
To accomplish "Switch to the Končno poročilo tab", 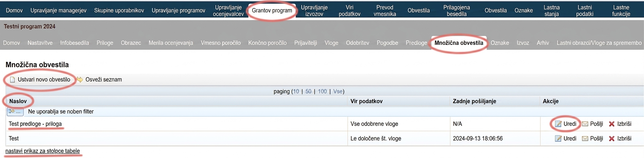I will pyautogui.click(x=268, y=43).
